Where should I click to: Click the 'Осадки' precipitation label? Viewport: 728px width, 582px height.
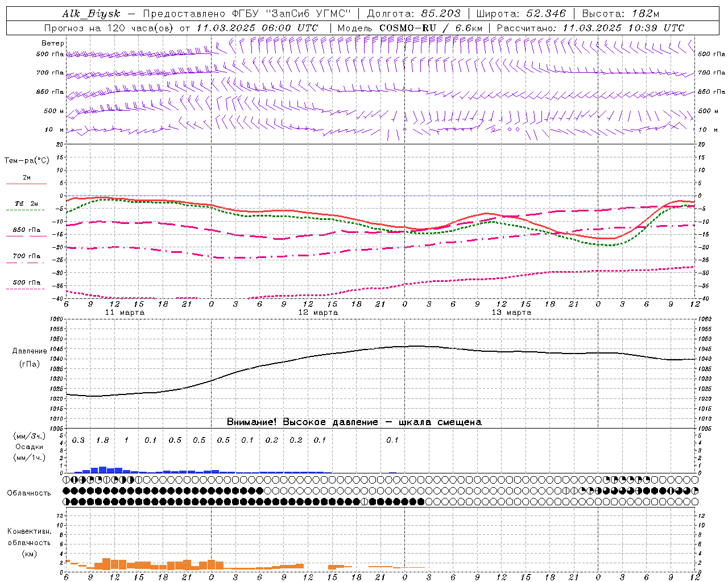click(x=30, y=447)
